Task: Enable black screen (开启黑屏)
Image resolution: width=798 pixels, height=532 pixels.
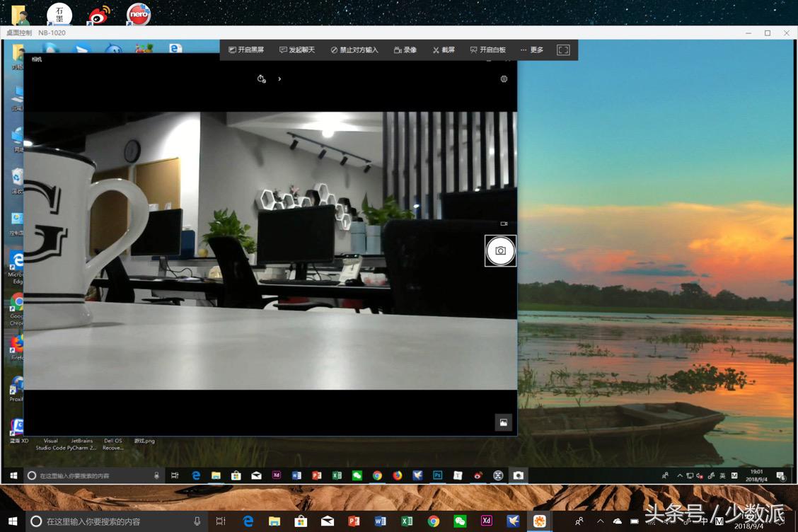Action: 246,50
